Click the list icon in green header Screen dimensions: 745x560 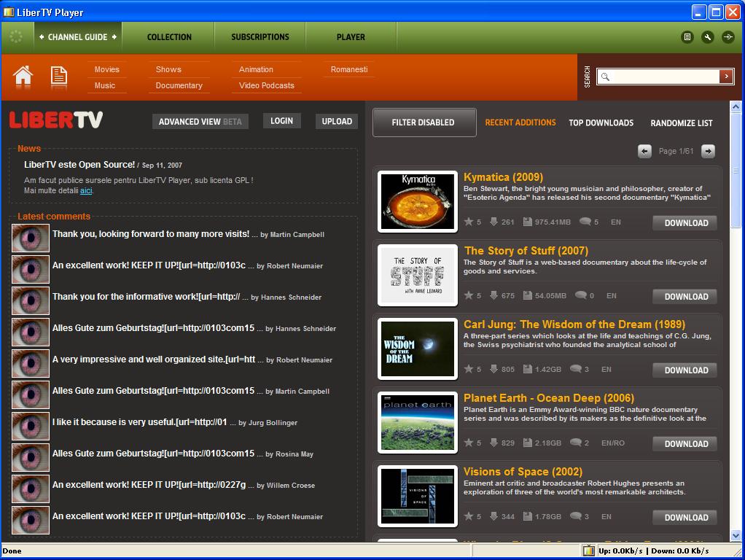tap(687, 36)
